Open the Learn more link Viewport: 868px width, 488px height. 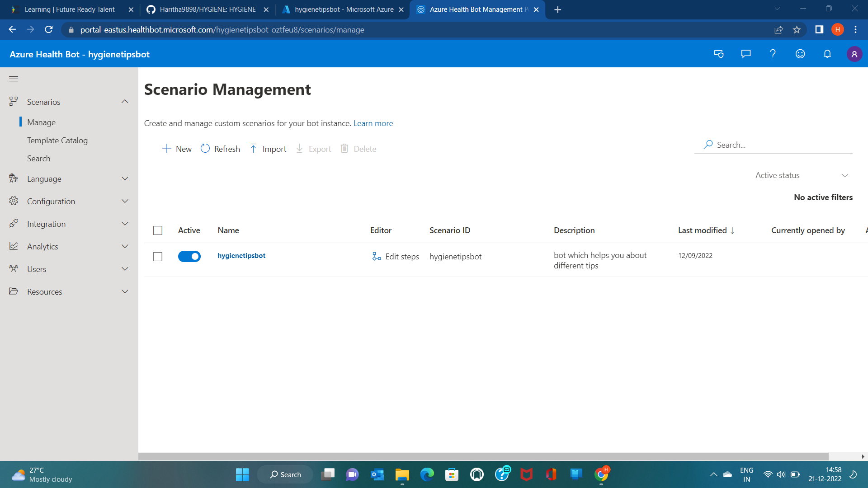(373, 123)
